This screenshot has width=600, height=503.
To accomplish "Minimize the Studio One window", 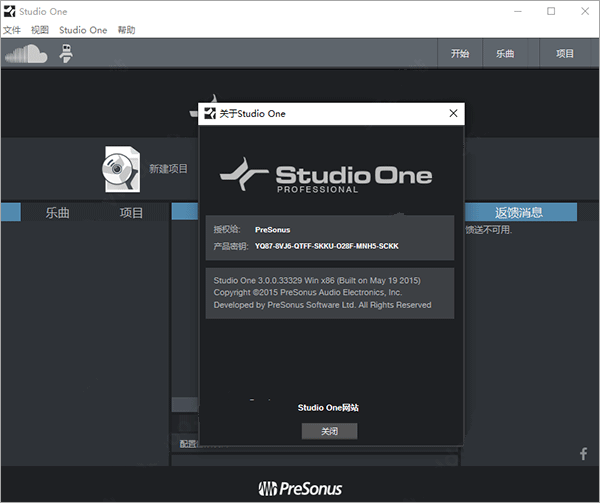I will [x=518, y=11].
